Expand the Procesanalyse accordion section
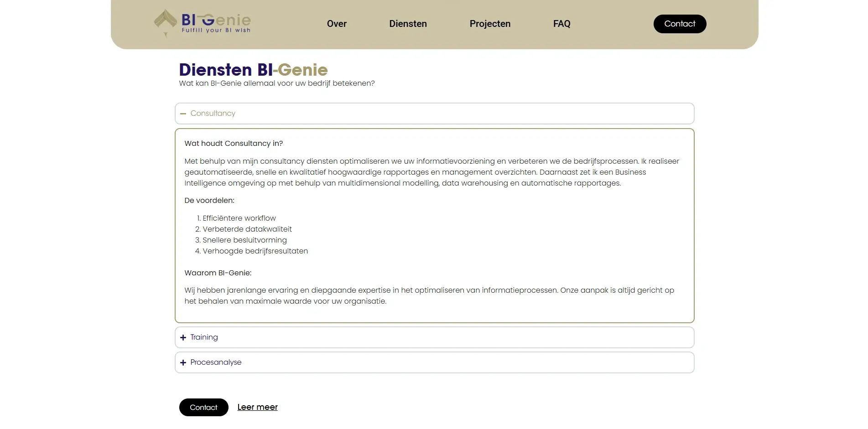868x429 pixels. [x=434, y=362]
